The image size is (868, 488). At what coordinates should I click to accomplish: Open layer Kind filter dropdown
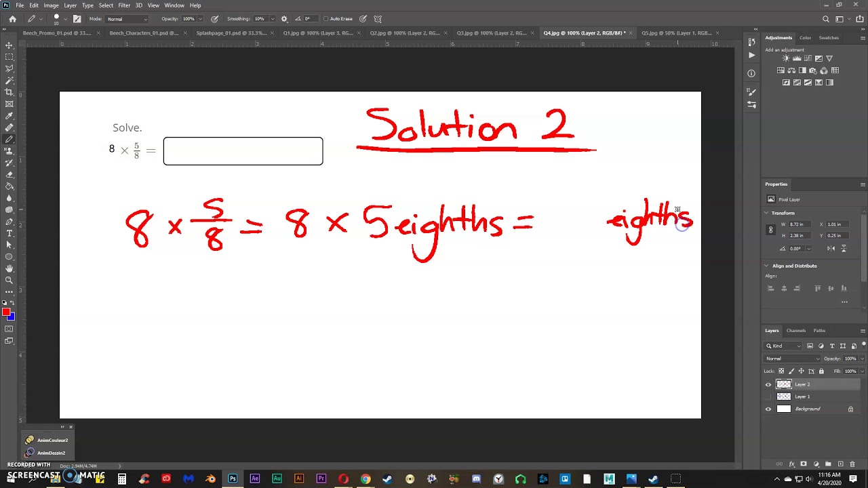coord(784,346)
